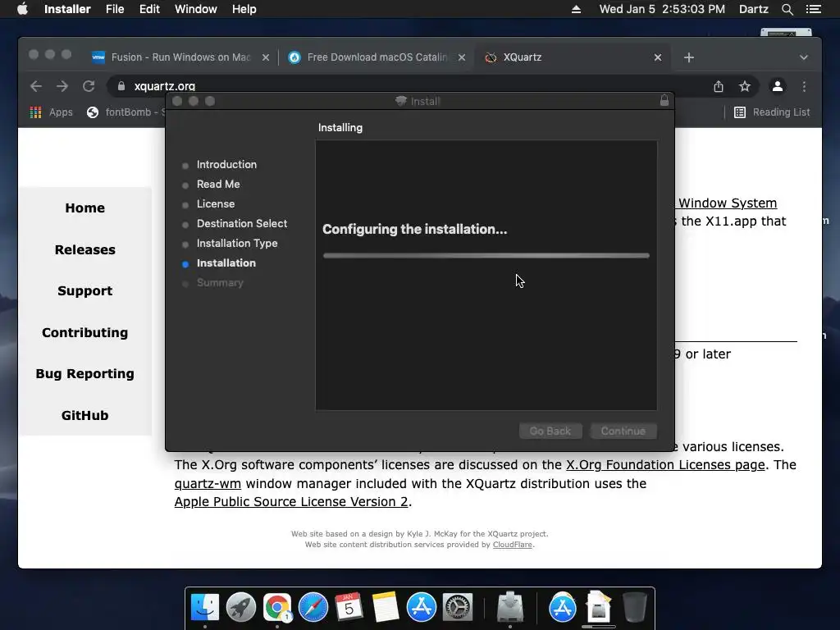Open Support in XQuartz site sidebar

(x=84, y=291)
